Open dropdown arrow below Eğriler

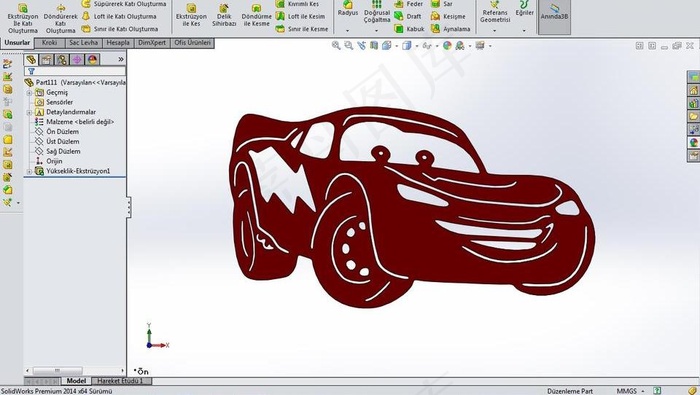(x=524, y=31)
